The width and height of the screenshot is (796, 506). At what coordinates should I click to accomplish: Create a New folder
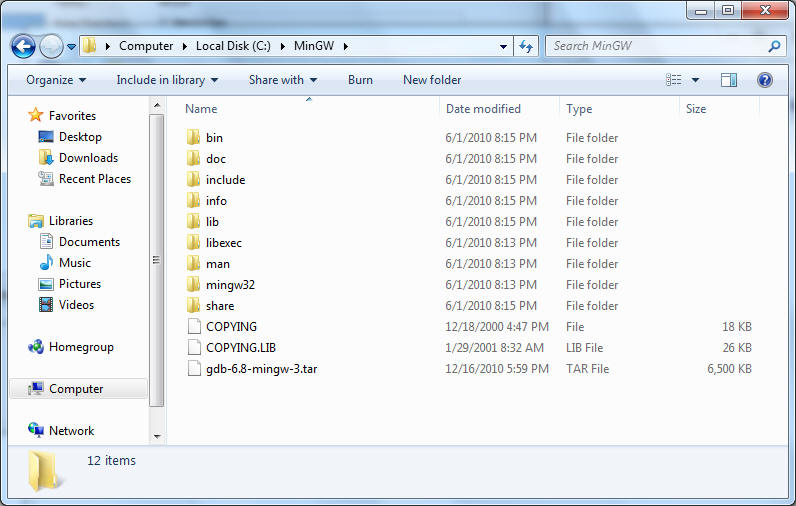point(432,80)
